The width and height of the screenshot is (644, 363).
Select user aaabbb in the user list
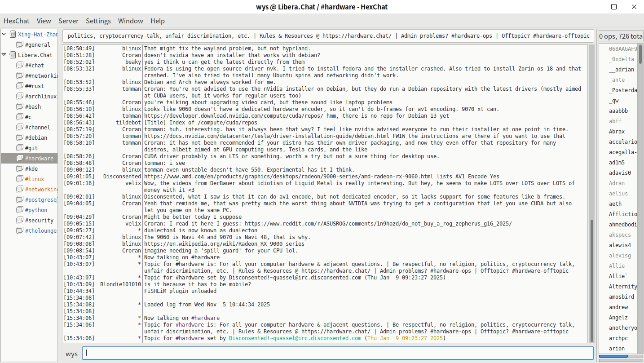(x=618, y=111)
